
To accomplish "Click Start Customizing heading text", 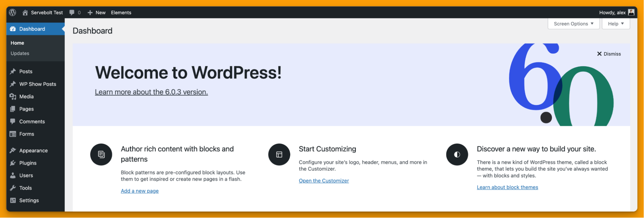I will click(327, 149).
